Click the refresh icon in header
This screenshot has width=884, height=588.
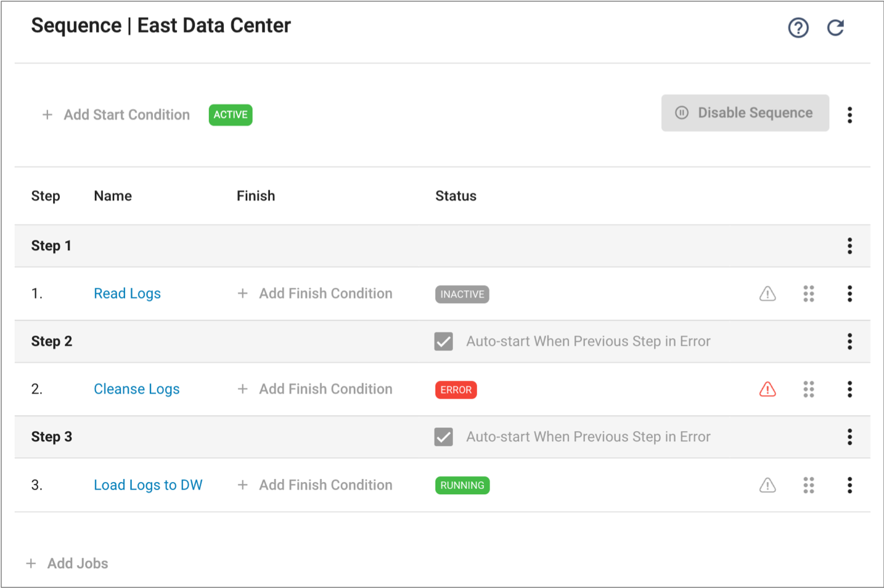coord(836,28)
